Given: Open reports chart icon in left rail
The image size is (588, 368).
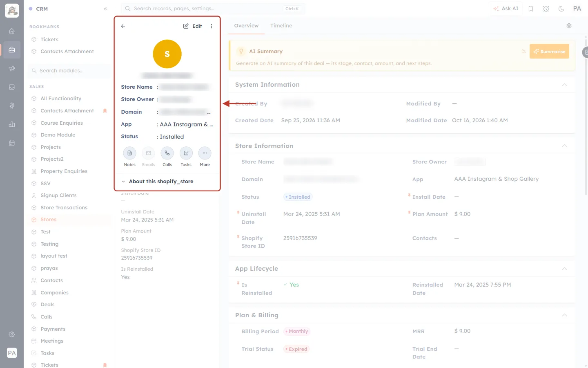Looking at the screenshot, I should click(x=12, y=124).
